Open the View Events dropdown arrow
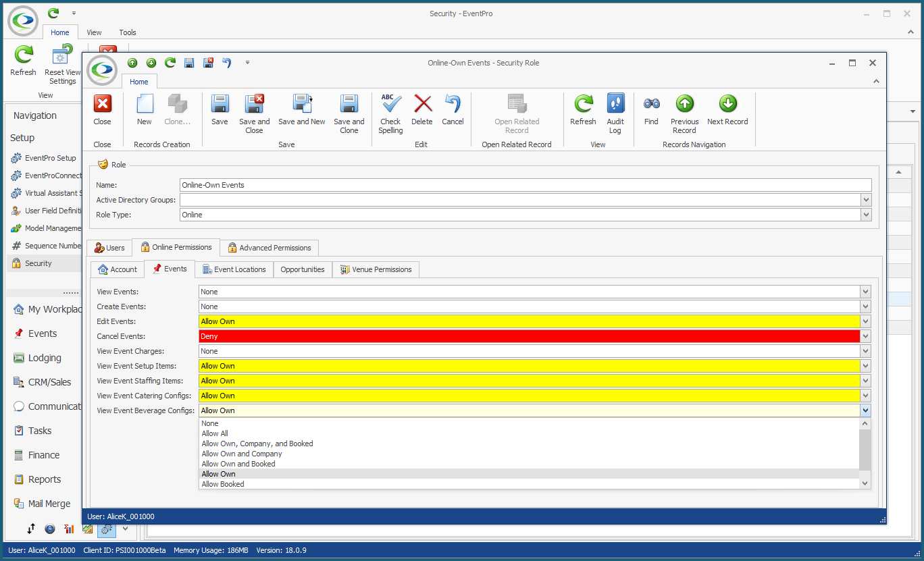This screenshot has width=924, height=561. (x=865, y=292)
